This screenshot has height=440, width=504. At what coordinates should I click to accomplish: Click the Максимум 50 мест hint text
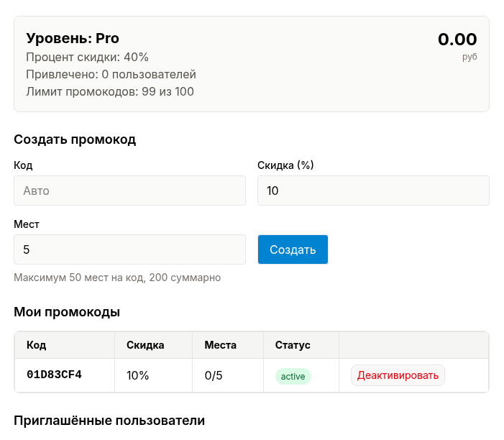[x=117, y=278]
